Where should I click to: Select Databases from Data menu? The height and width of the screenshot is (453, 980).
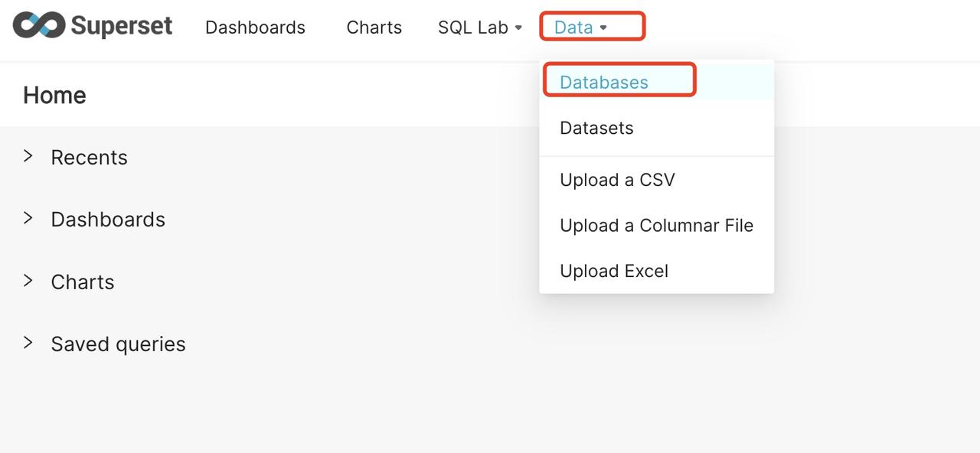click(603, 82)
